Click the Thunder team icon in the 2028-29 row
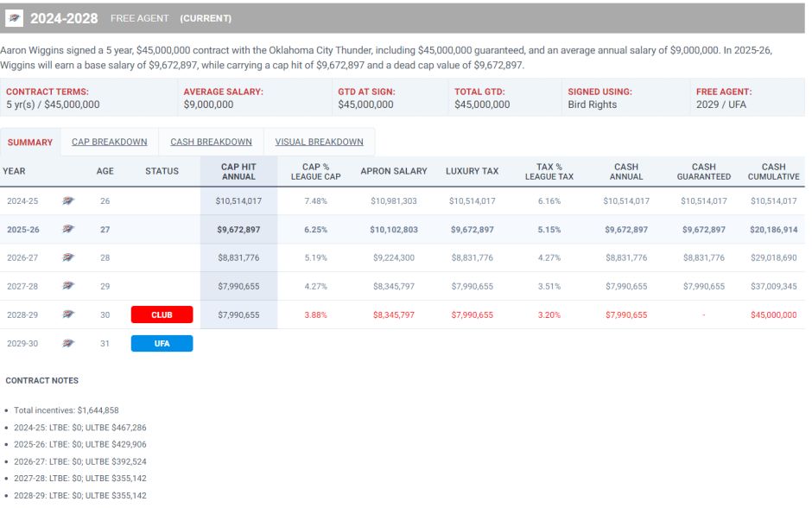The image size is (812, 508). (x=68, y=314)
